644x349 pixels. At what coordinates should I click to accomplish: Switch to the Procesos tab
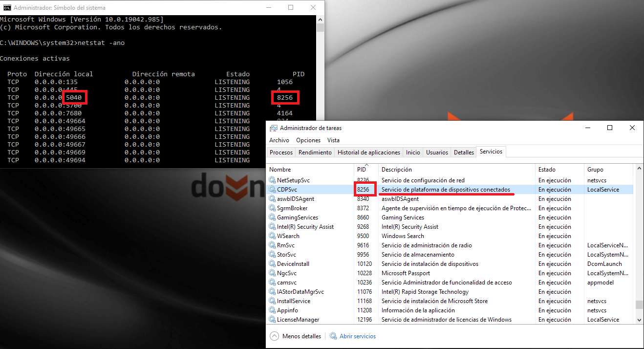(281, 153)
